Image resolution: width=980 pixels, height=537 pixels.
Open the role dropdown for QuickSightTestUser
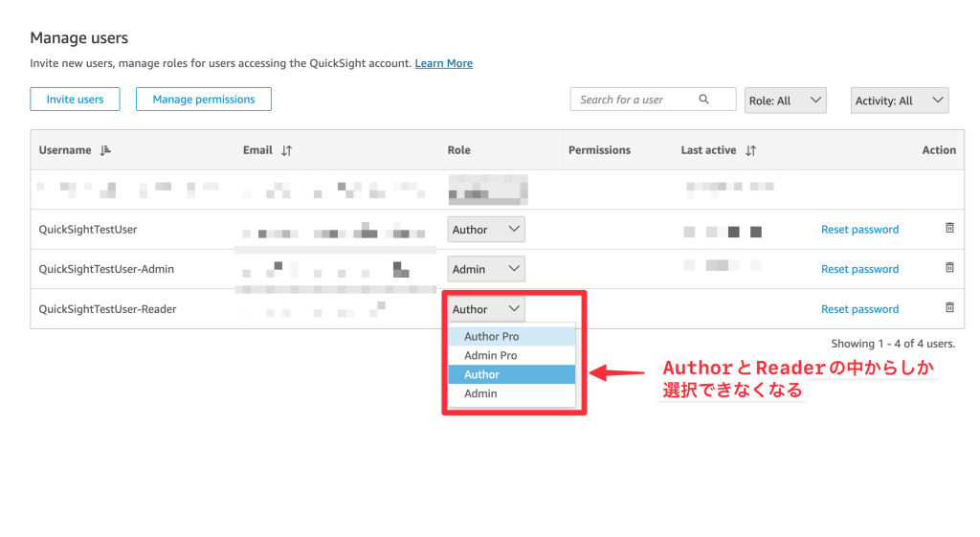pos(485,230)
